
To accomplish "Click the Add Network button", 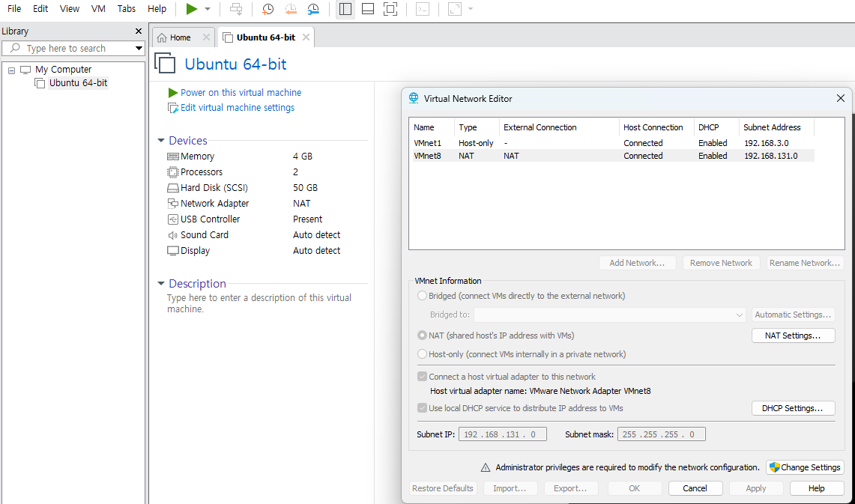I will point(637,263).
